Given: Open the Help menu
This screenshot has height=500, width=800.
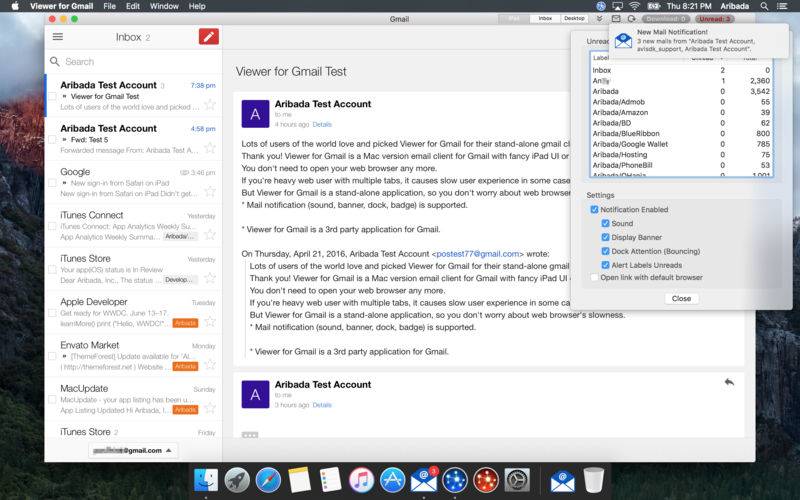Looking at the screenshot, I should (197, 6).
